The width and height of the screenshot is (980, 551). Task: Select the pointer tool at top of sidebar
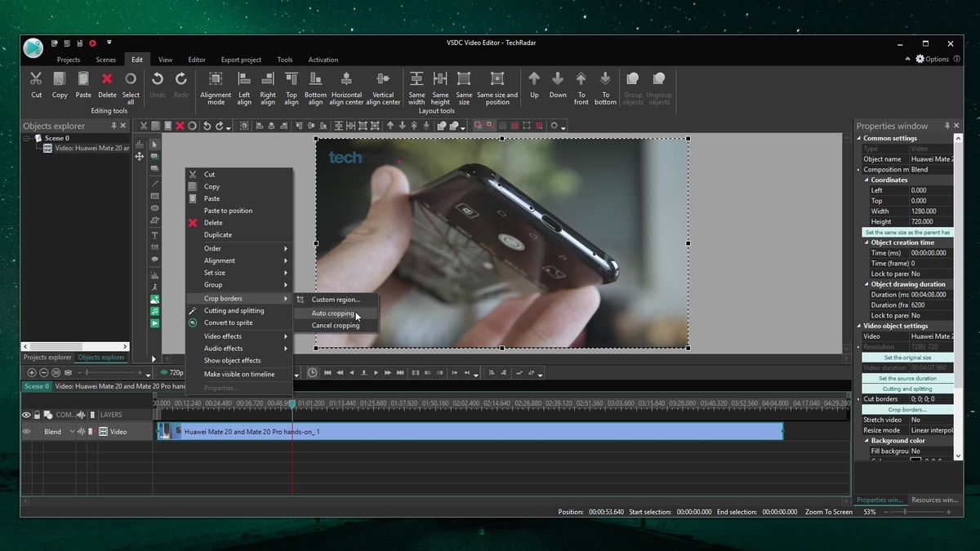(x=155, y=144)
